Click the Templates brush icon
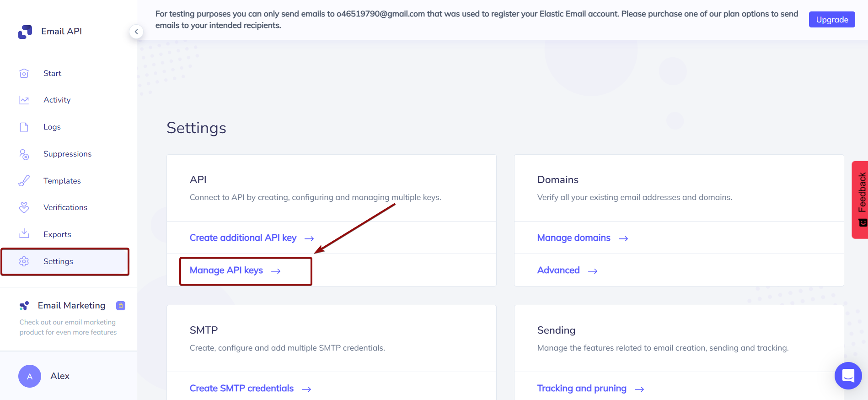 [24, 181]
